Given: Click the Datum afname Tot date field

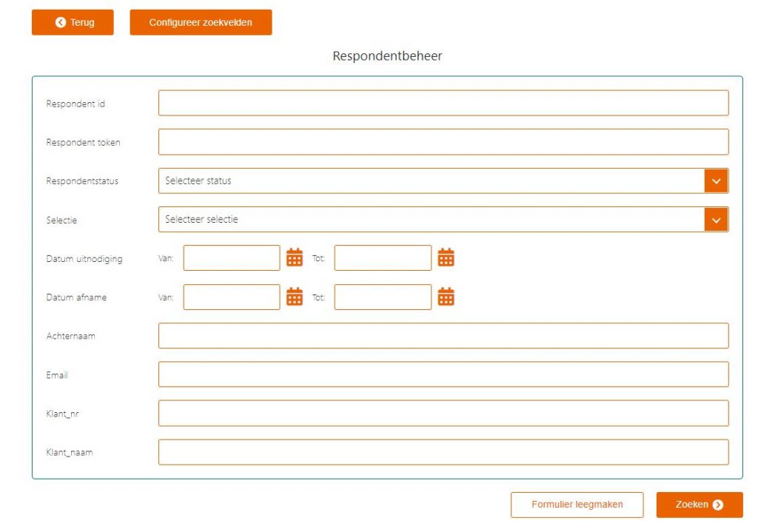Looking at the screenshot, I should point(383,297).
